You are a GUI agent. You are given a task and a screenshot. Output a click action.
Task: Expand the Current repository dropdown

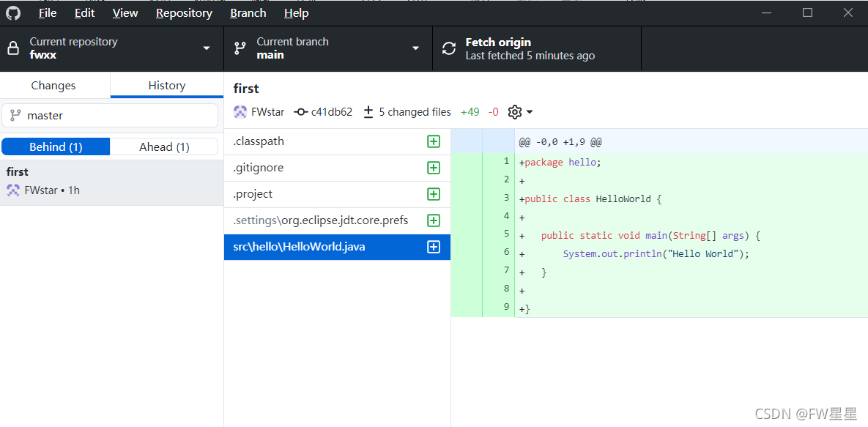(x=112, y=49)
